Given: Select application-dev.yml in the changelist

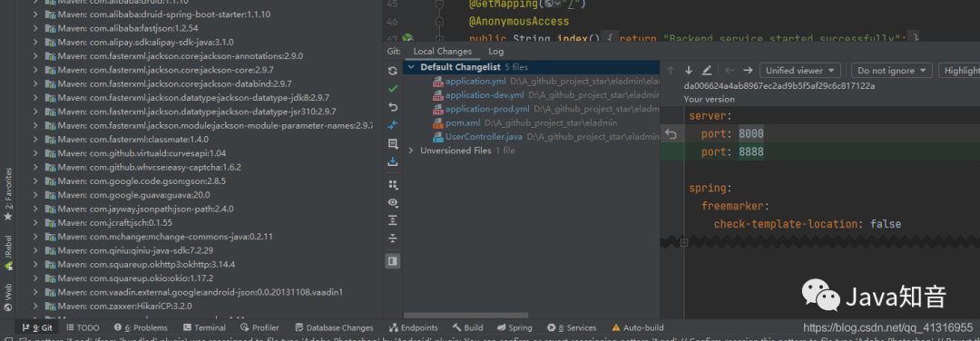Looking at the screenshot, I should click(485, 95).
